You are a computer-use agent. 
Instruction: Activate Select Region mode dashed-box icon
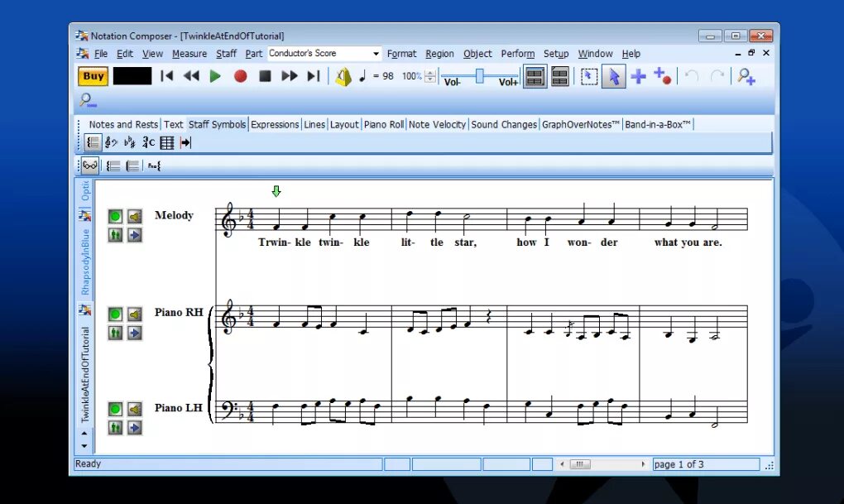[x=589, y=76]
